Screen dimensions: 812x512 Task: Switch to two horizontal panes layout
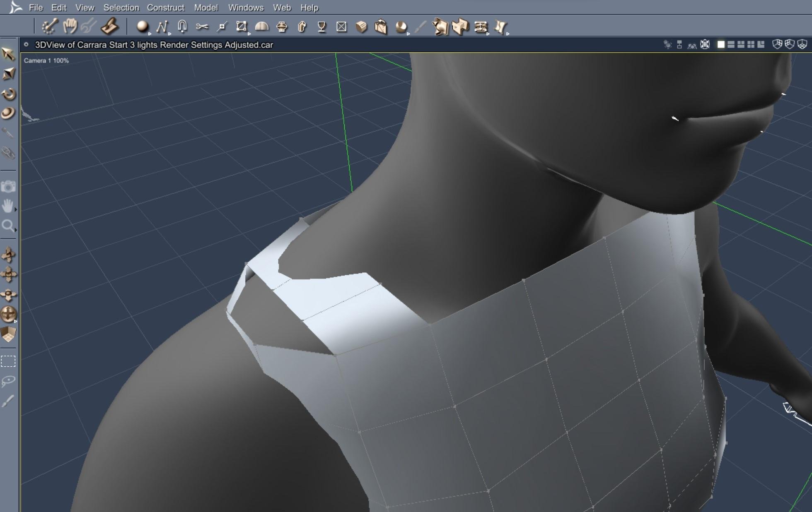pos(731,44)
